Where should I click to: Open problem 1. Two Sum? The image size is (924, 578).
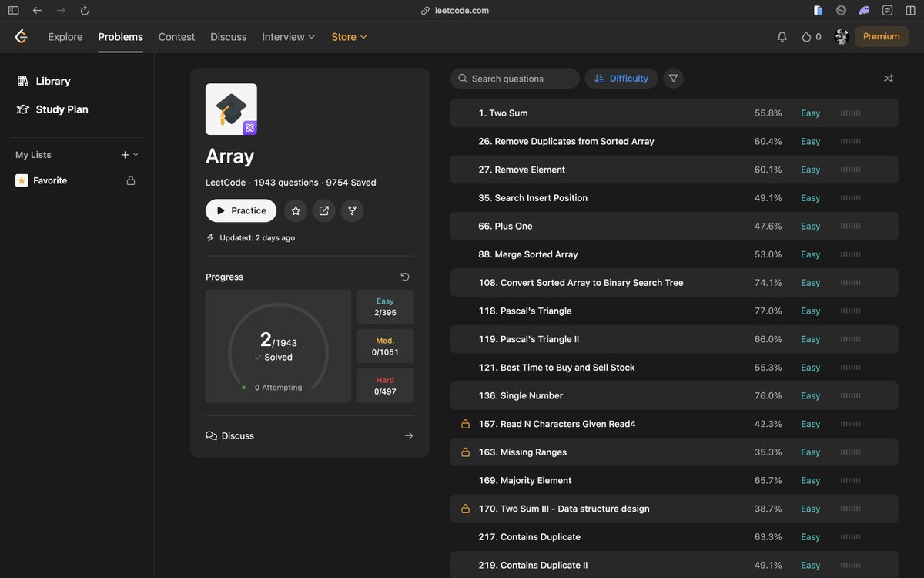503,113
